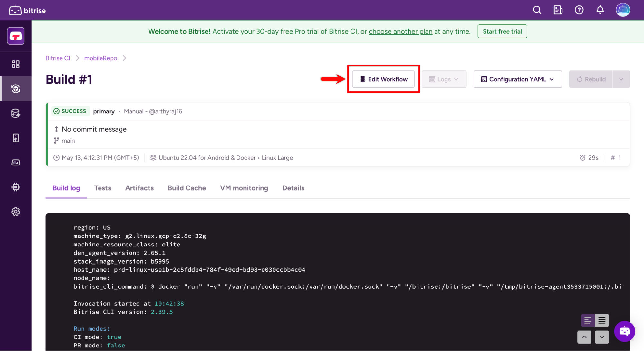Viewport: 644px width, 351px height.
Task: Open the chip-shaped icon in sidebar
Action: click(16, 187)
